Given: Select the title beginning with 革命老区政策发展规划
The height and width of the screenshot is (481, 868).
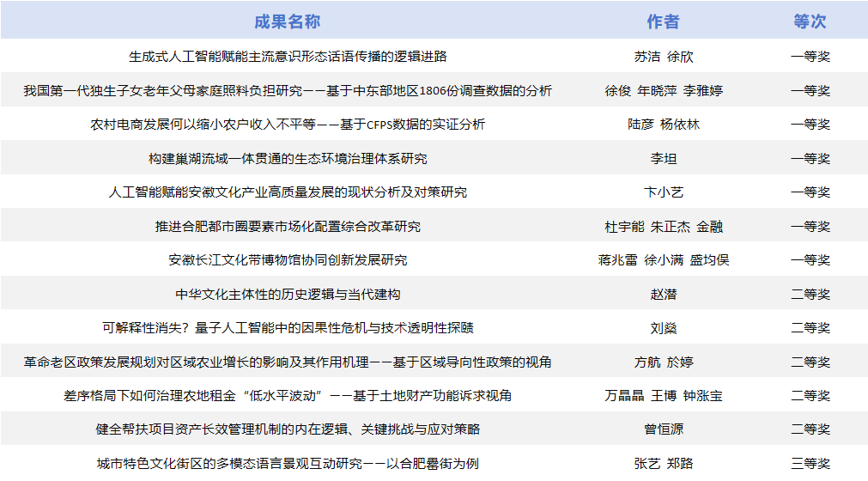Looking at the screenshot, I should point(288,362).
